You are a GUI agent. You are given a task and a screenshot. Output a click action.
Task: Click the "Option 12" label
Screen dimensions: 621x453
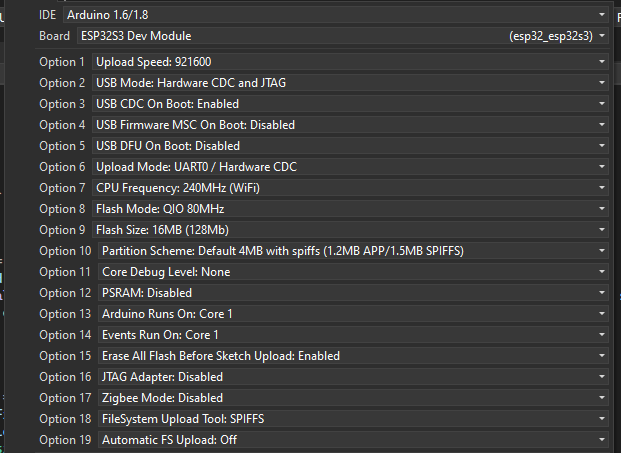tap(65, 293)
